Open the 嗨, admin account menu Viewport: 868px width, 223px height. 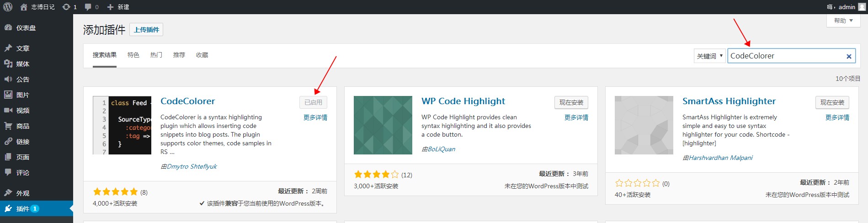(847, 7)
